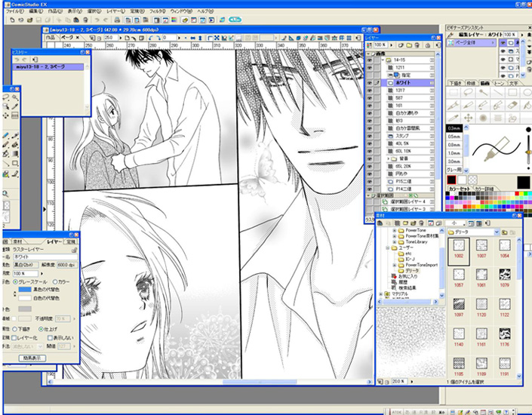This screenshot has width=532, height=415.
Task: Click the 簡易表示 button
Action: (32, 358)
